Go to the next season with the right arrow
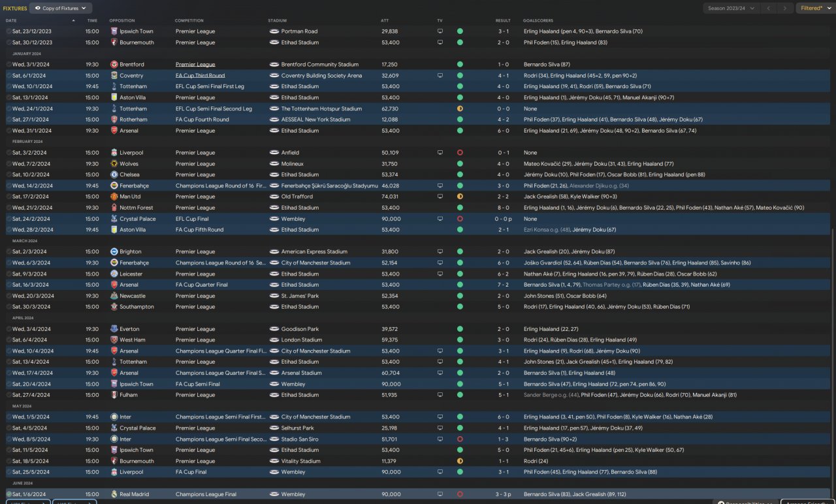Screen dimensions: 836x504 [x=785, y=8]
